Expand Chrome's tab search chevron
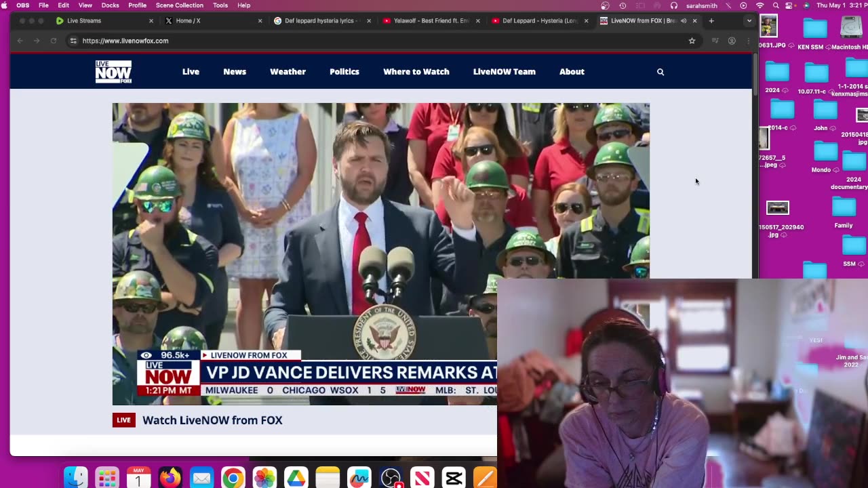 pos(749,21)
